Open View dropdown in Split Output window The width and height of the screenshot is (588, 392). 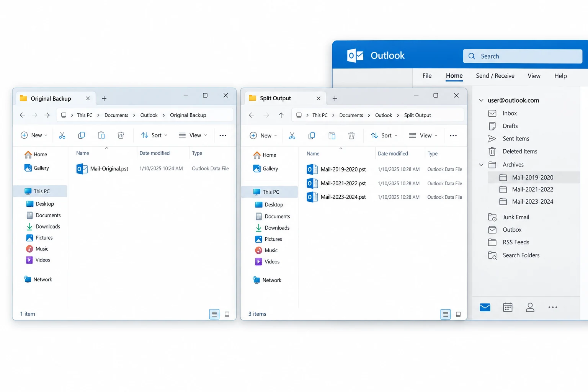(423, 136)
